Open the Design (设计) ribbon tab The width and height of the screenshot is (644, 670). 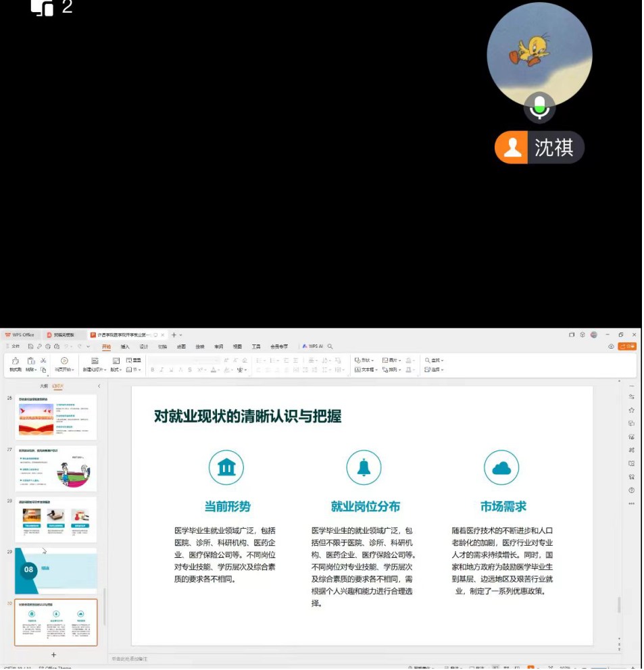point(144,346)
